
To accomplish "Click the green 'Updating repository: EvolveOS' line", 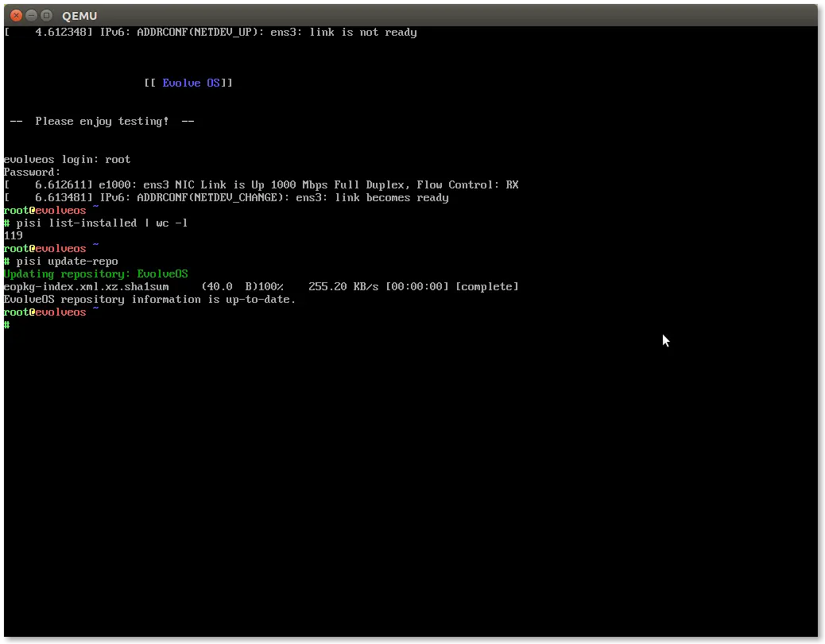I will 95,274.
